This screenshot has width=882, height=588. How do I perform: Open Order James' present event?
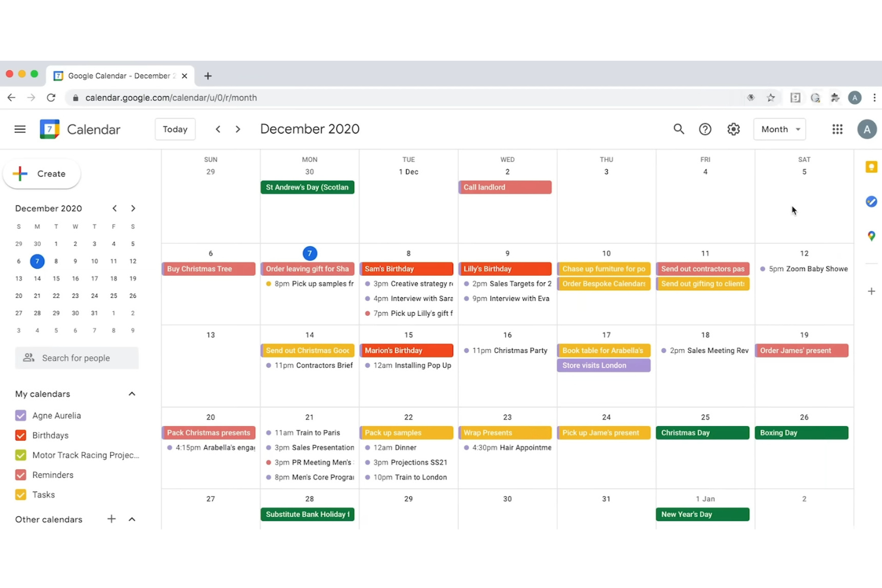(802, 350)
